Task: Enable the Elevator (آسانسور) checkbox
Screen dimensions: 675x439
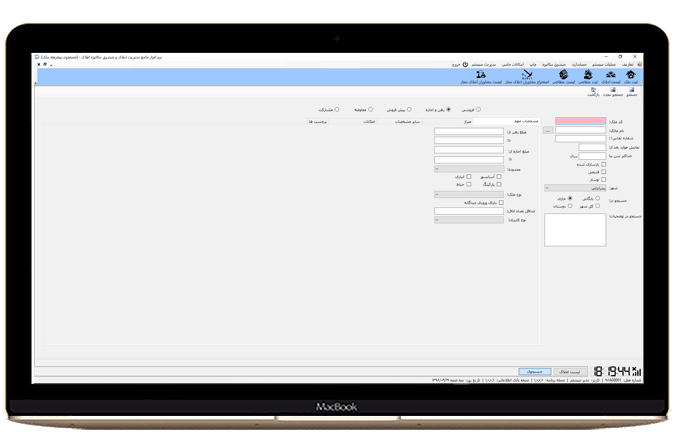Action: pyautogui.click(x=499, y=176)
